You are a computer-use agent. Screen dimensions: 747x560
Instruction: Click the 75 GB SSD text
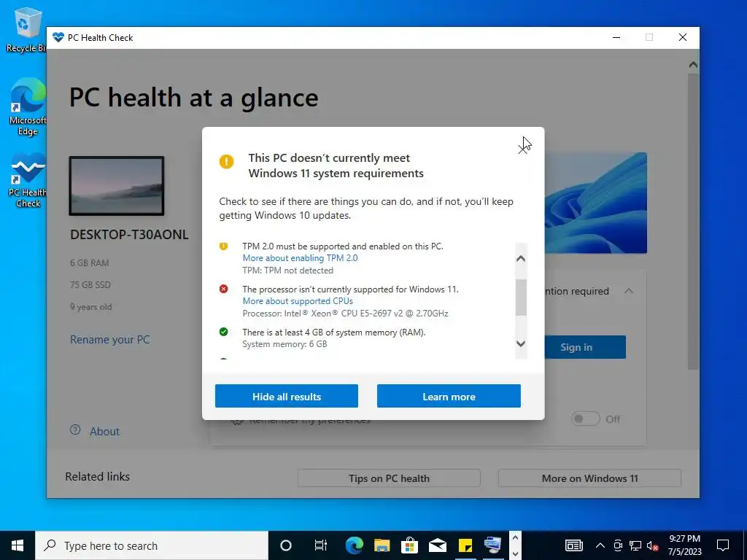[x=90, y=285]
